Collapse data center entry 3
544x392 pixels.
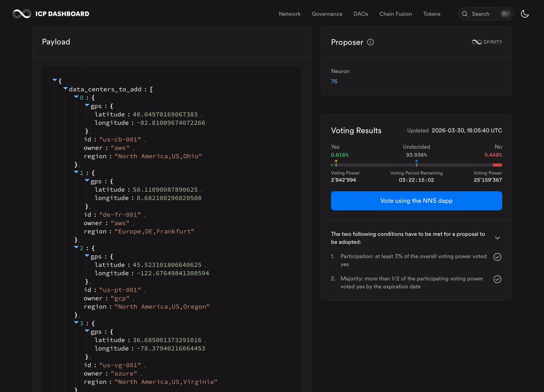[76, 323]
